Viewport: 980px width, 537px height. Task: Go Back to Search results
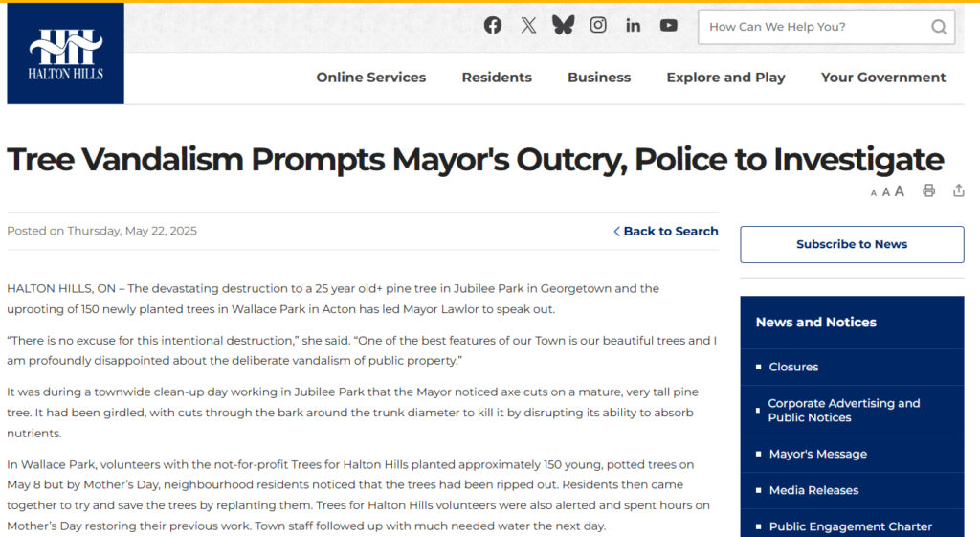coord(666,232)
